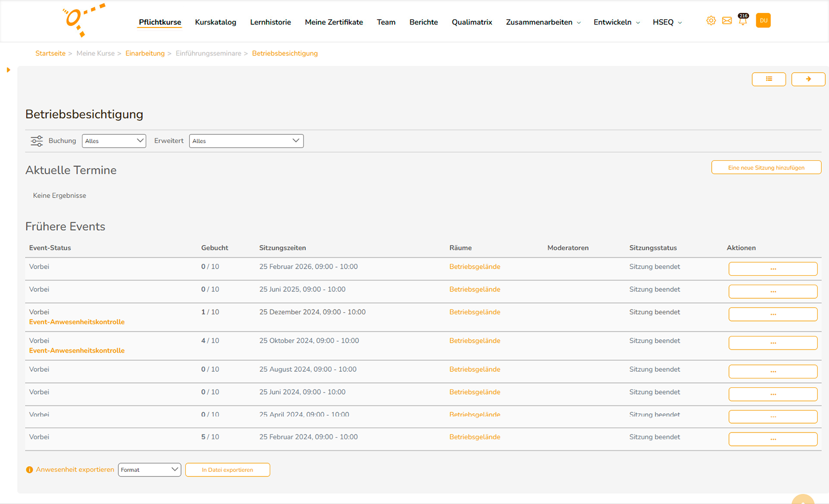Click the Startseite breadcrumb
This screenshot has height=504, width=829.
click(50, 53)
